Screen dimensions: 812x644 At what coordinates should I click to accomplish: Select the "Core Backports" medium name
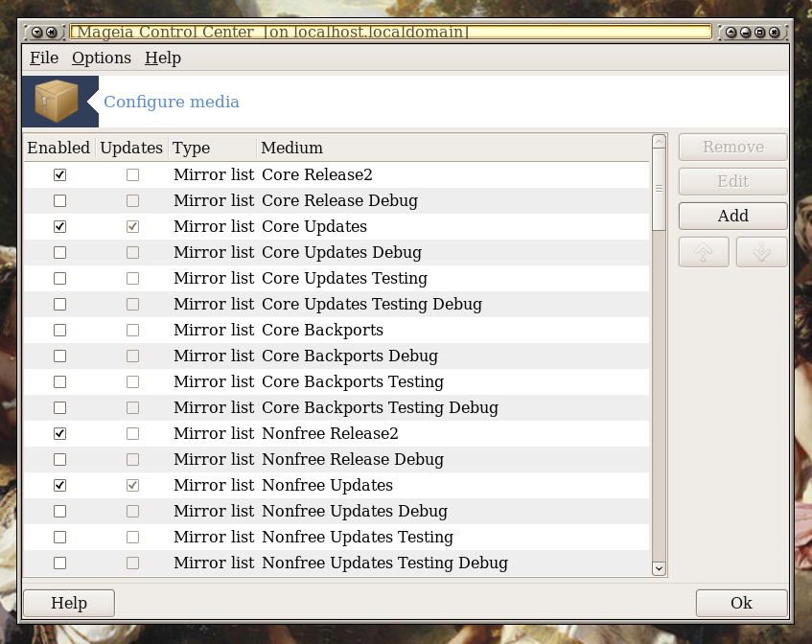(x=323, y=331)
